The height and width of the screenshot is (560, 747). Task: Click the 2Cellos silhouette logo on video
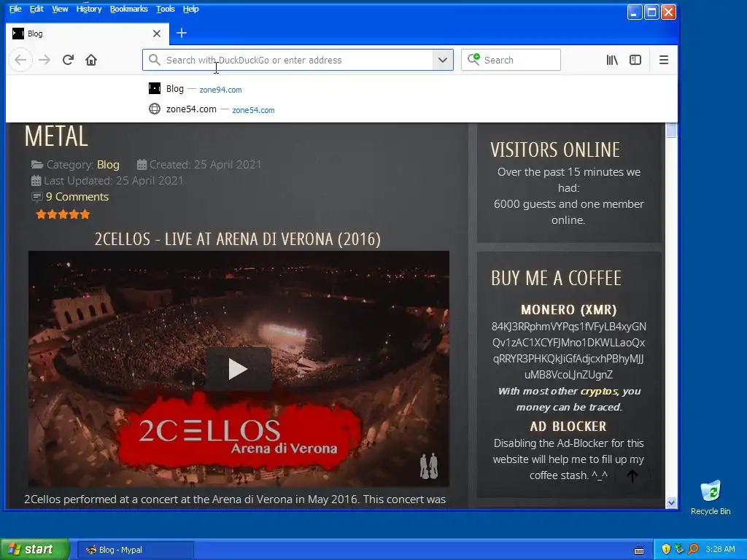point(429,466)
